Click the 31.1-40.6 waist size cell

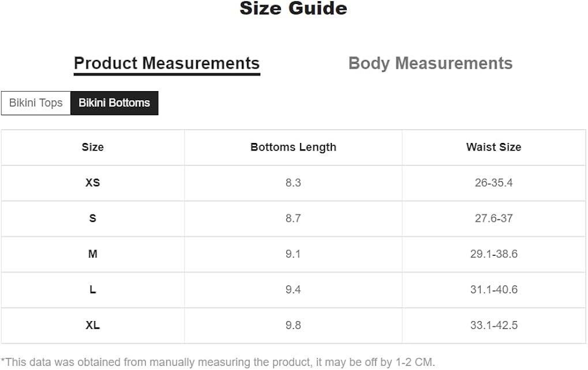tap(493, 290)
